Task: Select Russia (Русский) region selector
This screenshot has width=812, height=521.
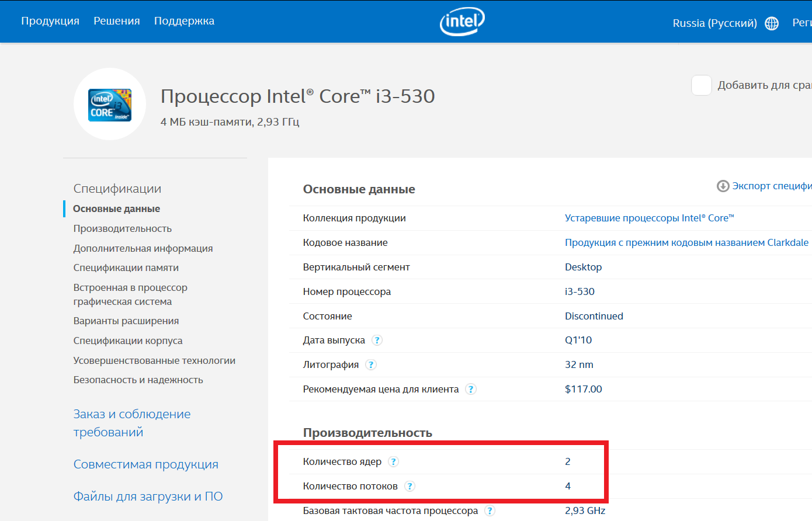Action: coord(714,23)
